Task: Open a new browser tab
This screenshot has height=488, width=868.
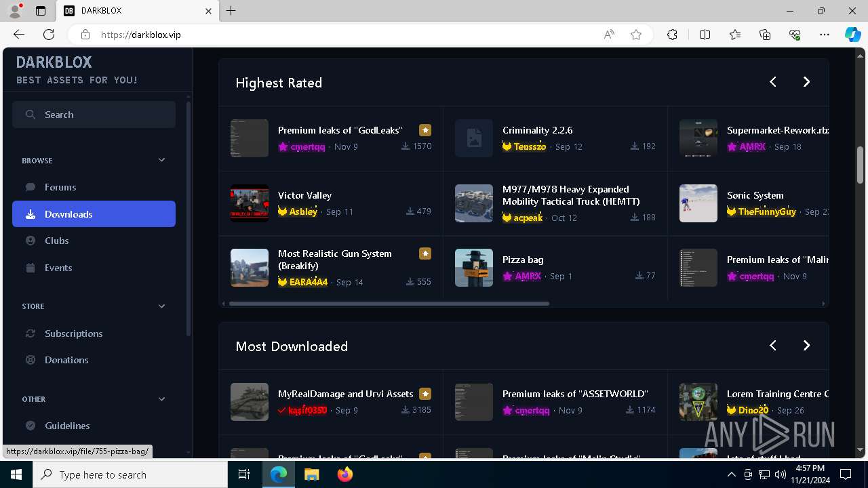Action: pos(231,11)
